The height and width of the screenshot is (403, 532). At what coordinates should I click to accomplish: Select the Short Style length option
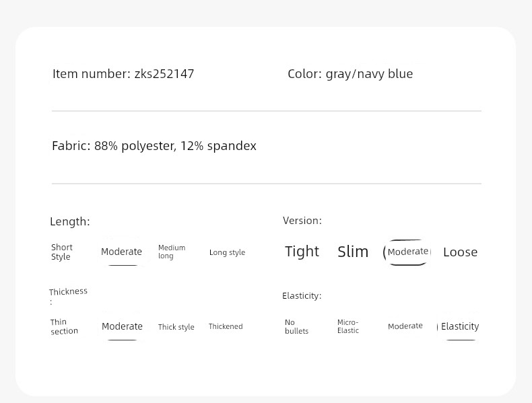click(x=62, y=252)
